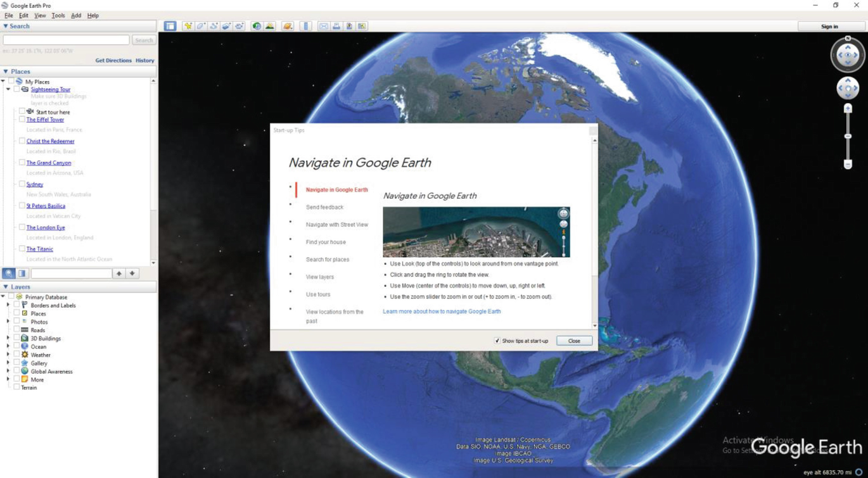The image size is (868, 478).
Task: Select the Add Polygon tool
Action: [x=201, y=26]
